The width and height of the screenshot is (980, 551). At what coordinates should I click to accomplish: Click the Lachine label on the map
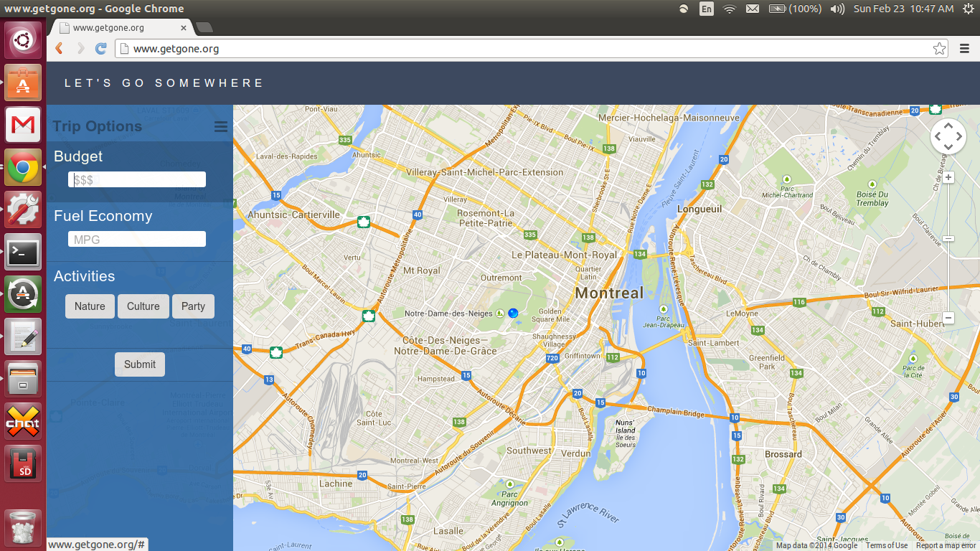coord(336,484)
